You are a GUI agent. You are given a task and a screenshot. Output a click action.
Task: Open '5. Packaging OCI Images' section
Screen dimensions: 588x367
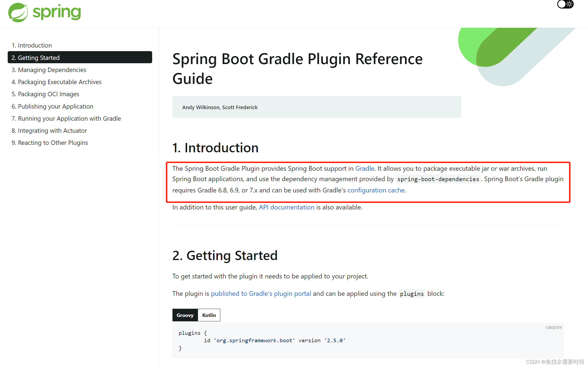(45, 94)
